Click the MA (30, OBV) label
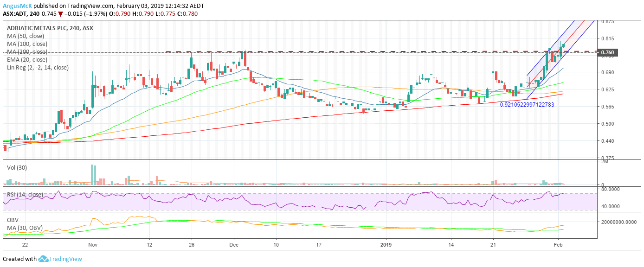Viewport: 644px width, 267px height. click(24, 227)
